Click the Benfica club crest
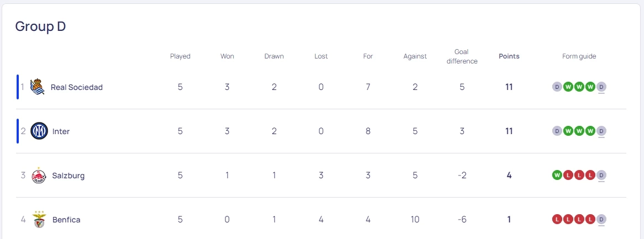Image resolution: width=644 pixels, height=239 pixels. (x=39, y=220)
